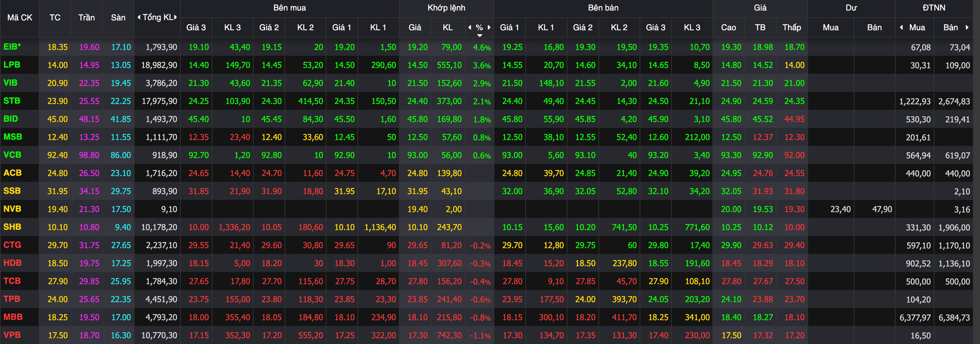
Task: Click the TB price header
Action: (760, 28)
